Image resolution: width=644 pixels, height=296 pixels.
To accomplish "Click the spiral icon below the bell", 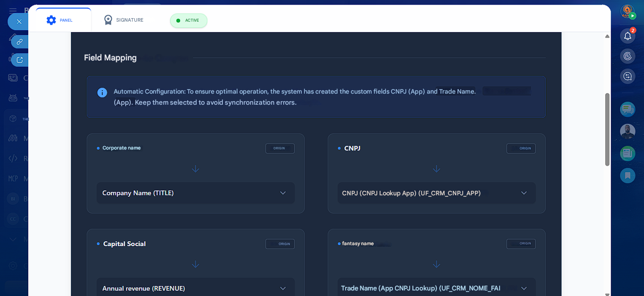I will [627, 56].
